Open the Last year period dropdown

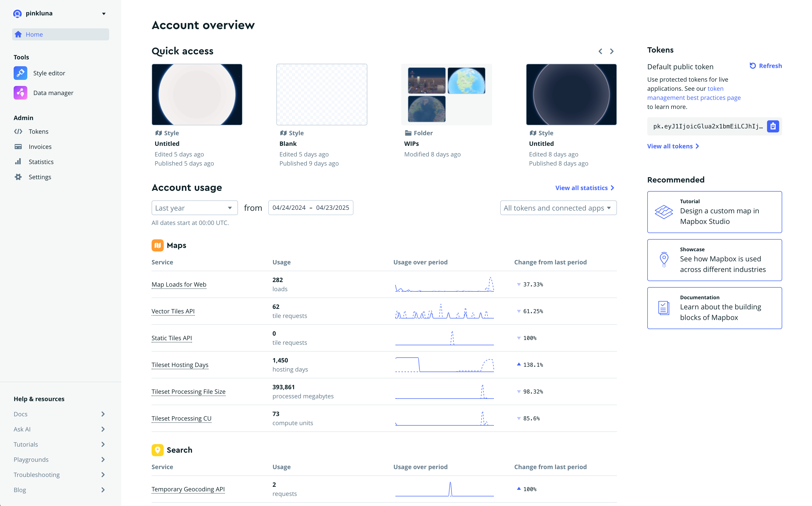click(x=195, y=208)
